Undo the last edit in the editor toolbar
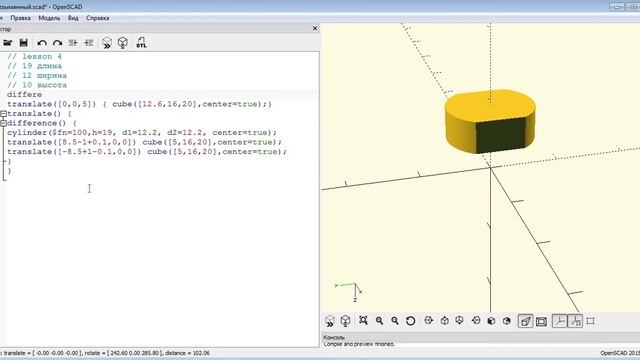The image size is (640, 360). pyautogui.click(x=42, y=43)
